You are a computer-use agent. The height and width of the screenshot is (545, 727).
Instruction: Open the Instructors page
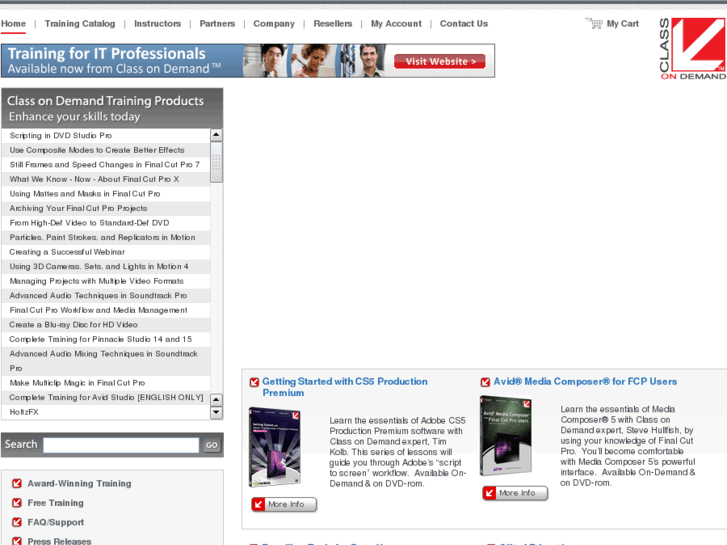pyautogui.click(x=157, y=24)
